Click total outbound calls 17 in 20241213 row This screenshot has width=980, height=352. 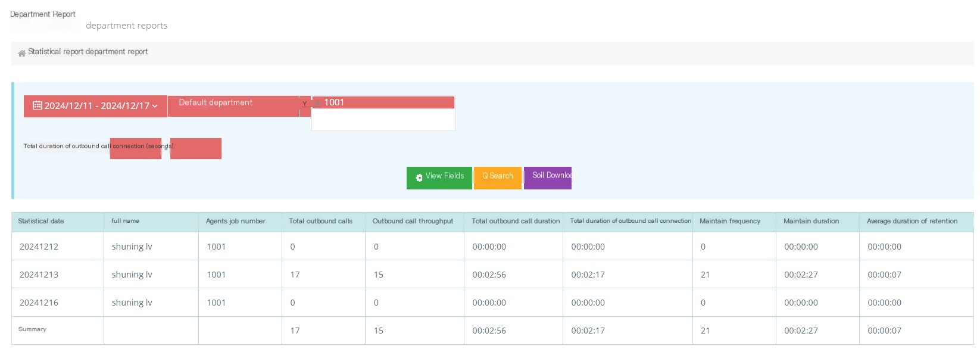pos(295,275)
